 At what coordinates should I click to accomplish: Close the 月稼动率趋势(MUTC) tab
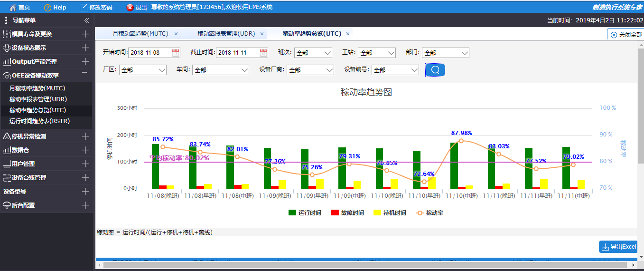(x=176, y=34)
